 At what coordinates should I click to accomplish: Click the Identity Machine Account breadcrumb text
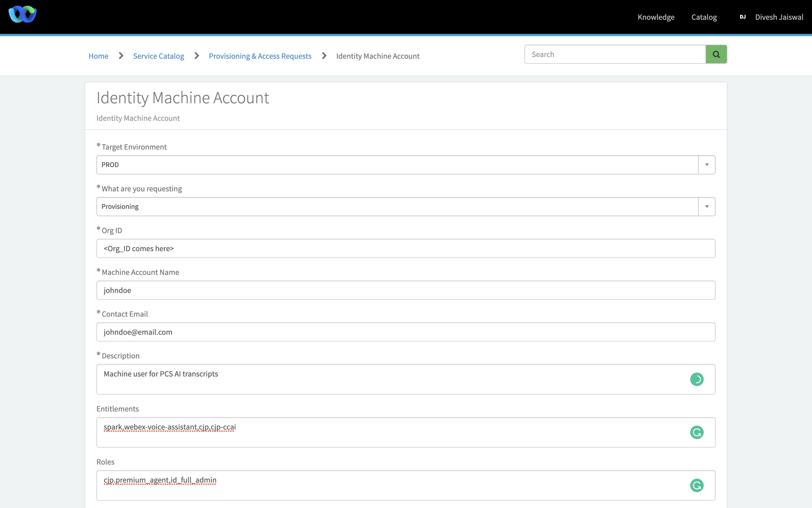click(378, 56)
